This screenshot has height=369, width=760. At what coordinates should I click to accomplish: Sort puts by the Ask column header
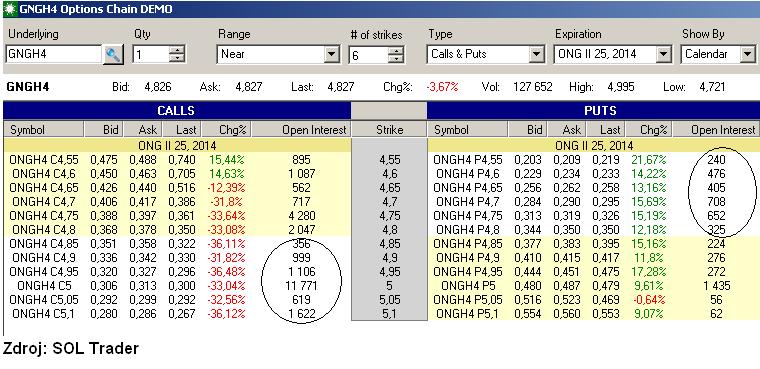coord(566,129)
